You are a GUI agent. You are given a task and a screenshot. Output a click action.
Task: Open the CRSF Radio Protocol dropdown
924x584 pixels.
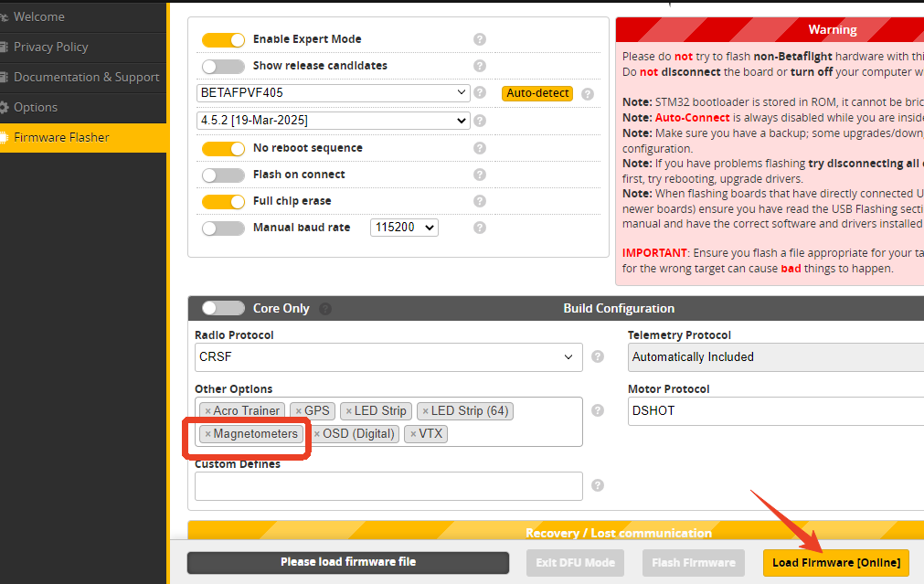[388, 357]
